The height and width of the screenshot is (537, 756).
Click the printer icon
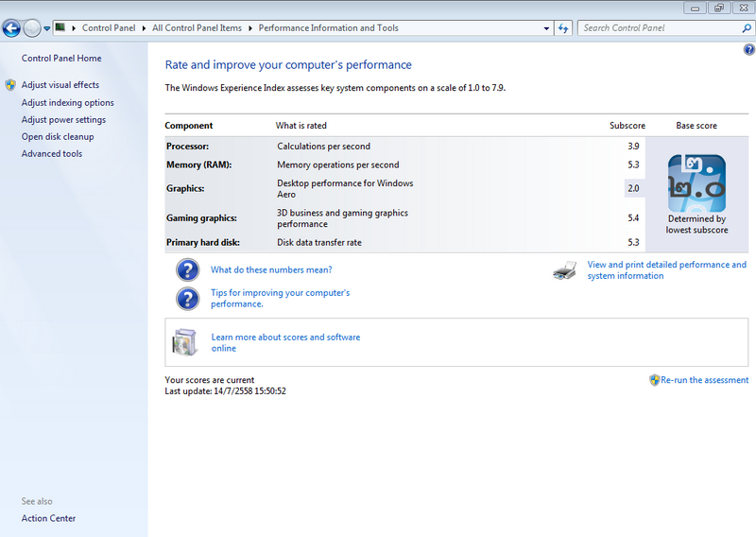coord(564,270)
